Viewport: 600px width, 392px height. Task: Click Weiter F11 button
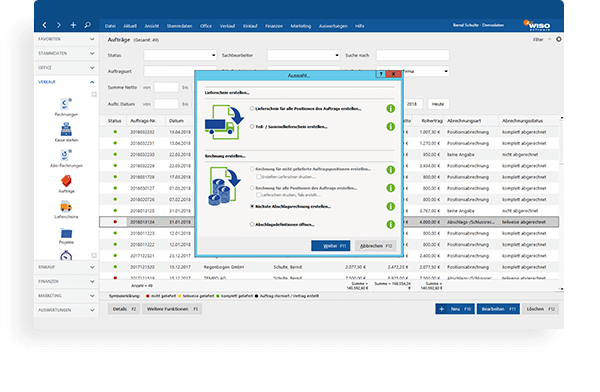click(x=331, y=246)
